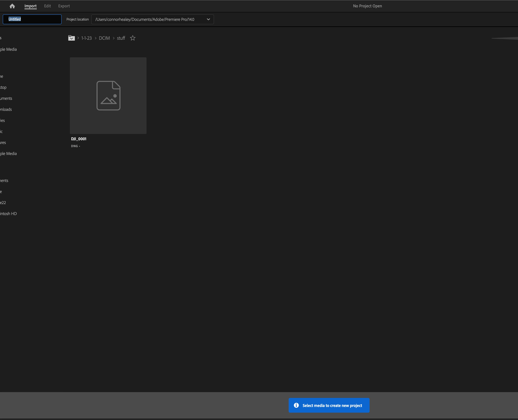Go to the DCIM breadcrumb folder
Image resolution: width=518 pixels, height=420 pixels.
[104, 38]
